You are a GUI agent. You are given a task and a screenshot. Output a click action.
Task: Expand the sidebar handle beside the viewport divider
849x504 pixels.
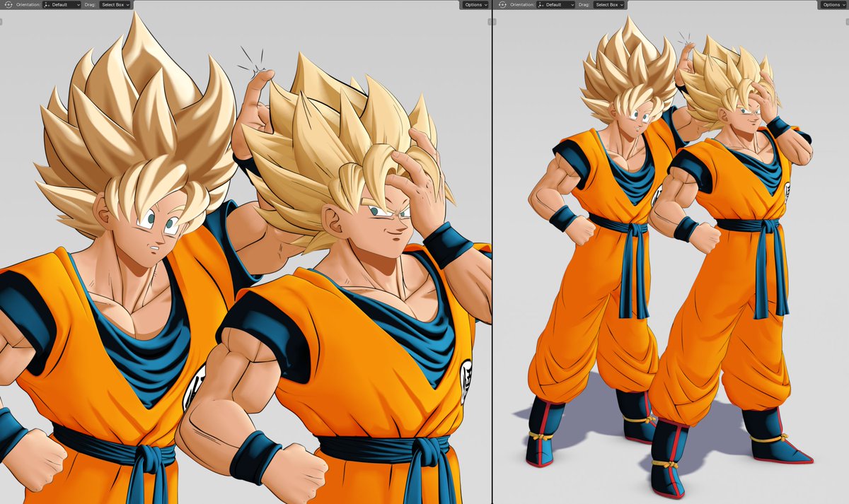click(490, 22)
